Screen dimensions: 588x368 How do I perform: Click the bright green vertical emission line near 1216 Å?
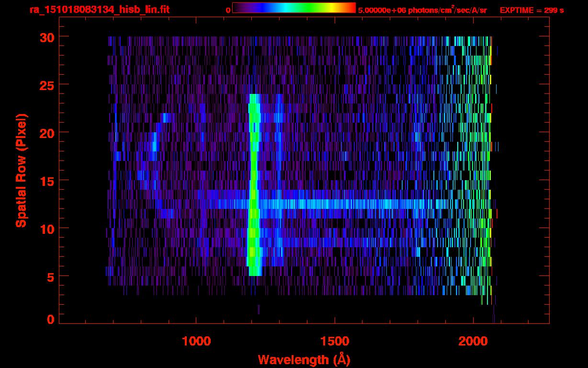(254, 185)
